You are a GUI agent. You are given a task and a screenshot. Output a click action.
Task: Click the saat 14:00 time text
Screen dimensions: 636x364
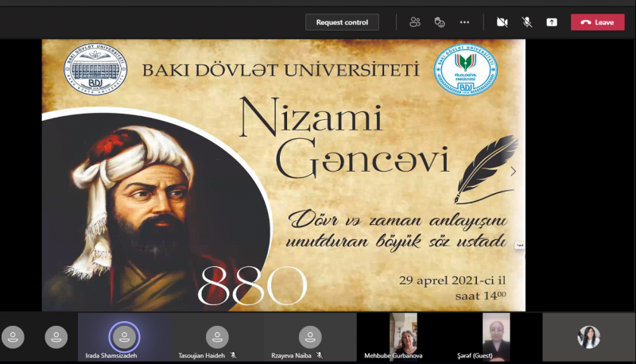pyautogui.click(x=481, y=296)
